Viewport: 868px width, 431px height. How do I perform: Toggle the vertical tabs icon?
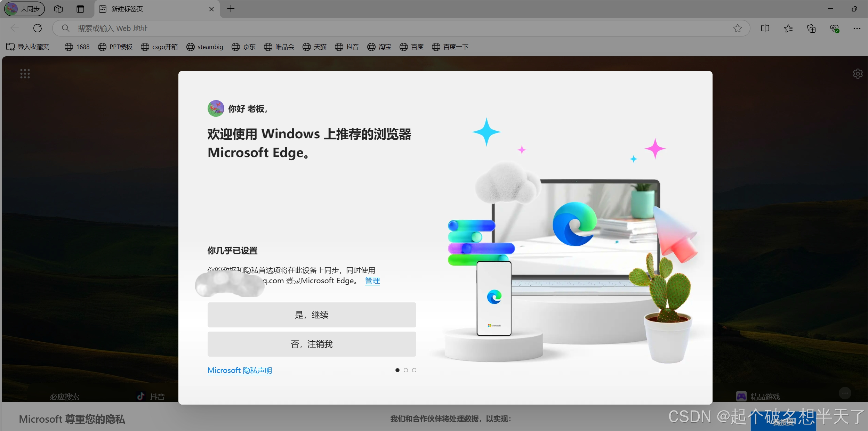pyautogui.click(x=80, y=9)
